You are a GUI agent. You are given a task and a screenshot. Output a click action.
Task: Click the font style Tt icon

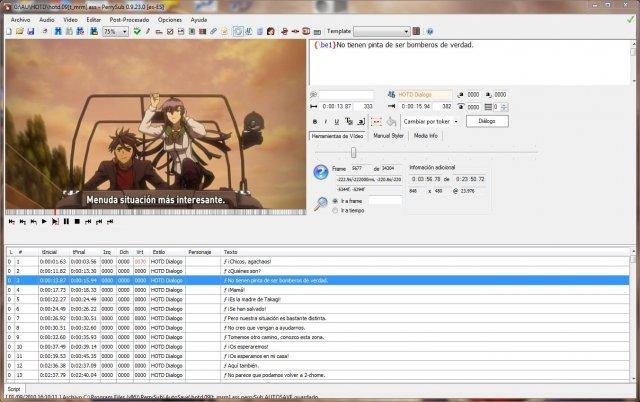coord(349,122)
